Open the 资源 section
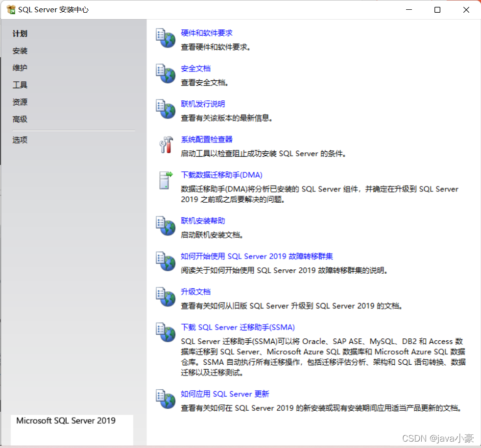This screenshot has width=481, height=448. [20, 102]
